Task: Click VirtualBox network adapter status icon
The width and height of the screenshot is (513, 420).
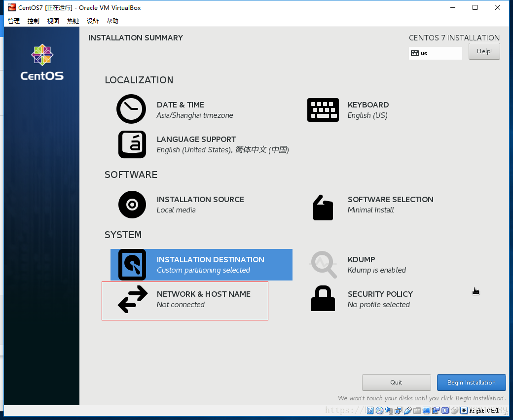Action: [398, 411]
